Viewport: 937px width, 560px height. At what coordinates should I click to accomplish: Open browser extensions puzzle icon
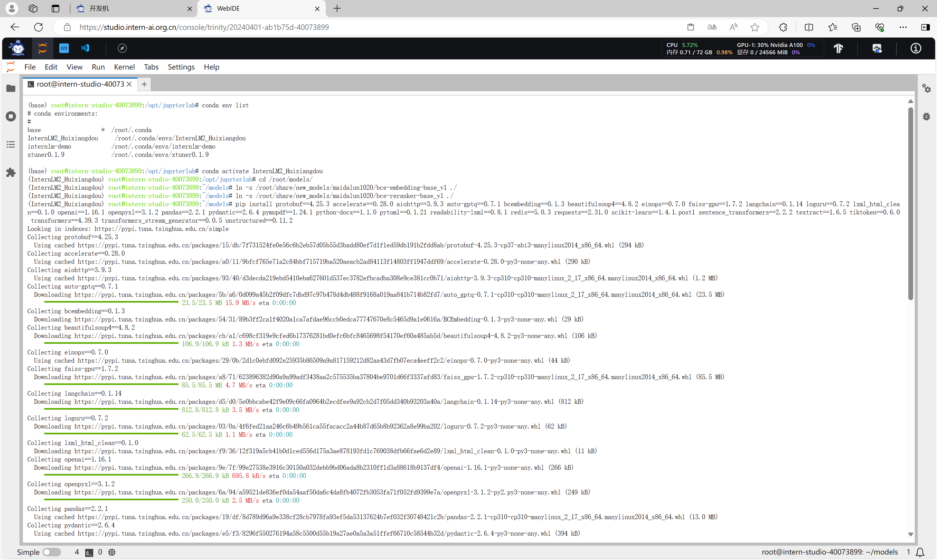(x=783, y=27)
